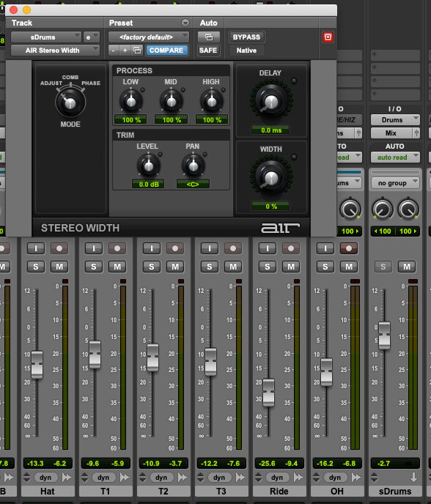The image size is (431, 504).
Task: Disarm record on the OH track
Action: coord(349,248)
